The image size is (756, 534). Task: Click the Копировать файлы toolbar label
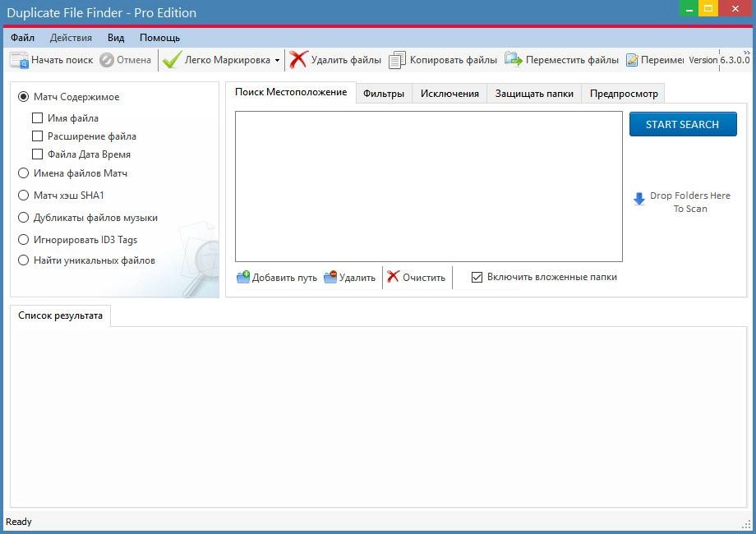454,60
